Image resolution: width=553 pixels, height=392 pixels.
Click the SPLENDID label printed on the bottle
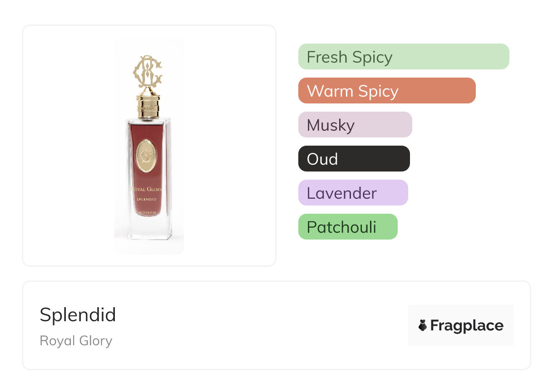point(147,200)
